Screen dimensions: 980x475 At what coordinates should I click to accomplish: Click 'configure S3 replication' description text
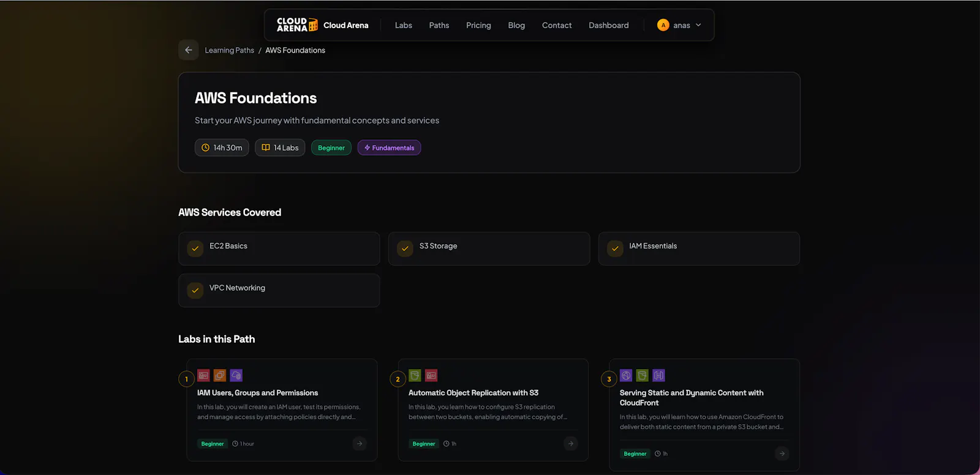click(488, 412)
